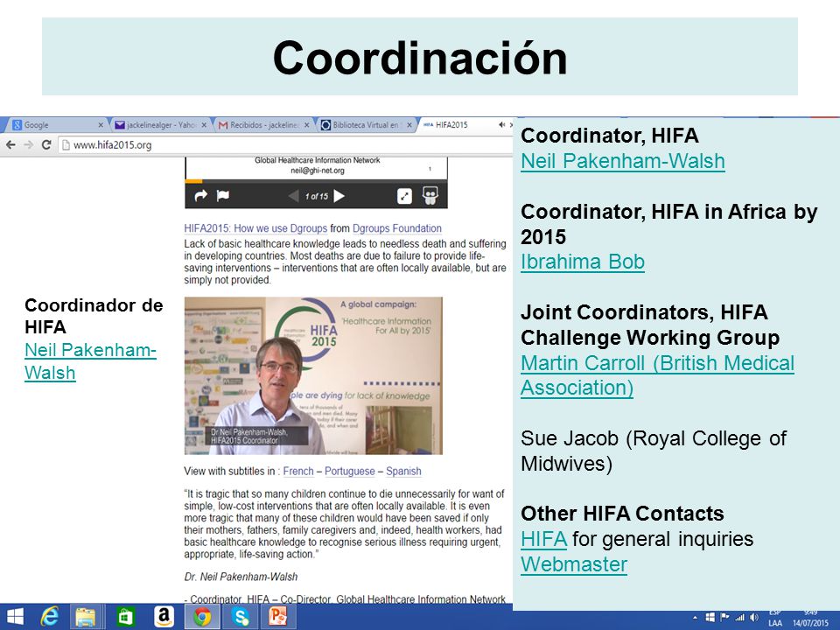
Task: View subtitles in French
Action: [298, 471]
